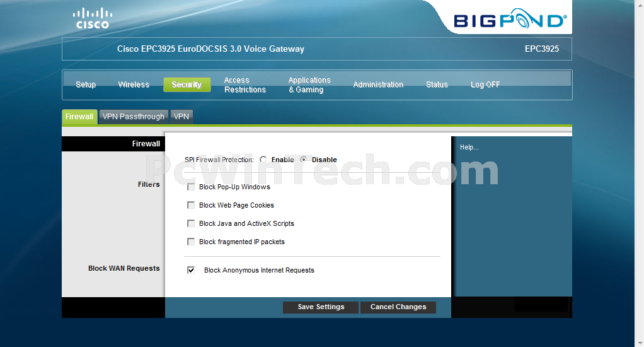Click the BigPond logo
644x347 pixels.
510,19
